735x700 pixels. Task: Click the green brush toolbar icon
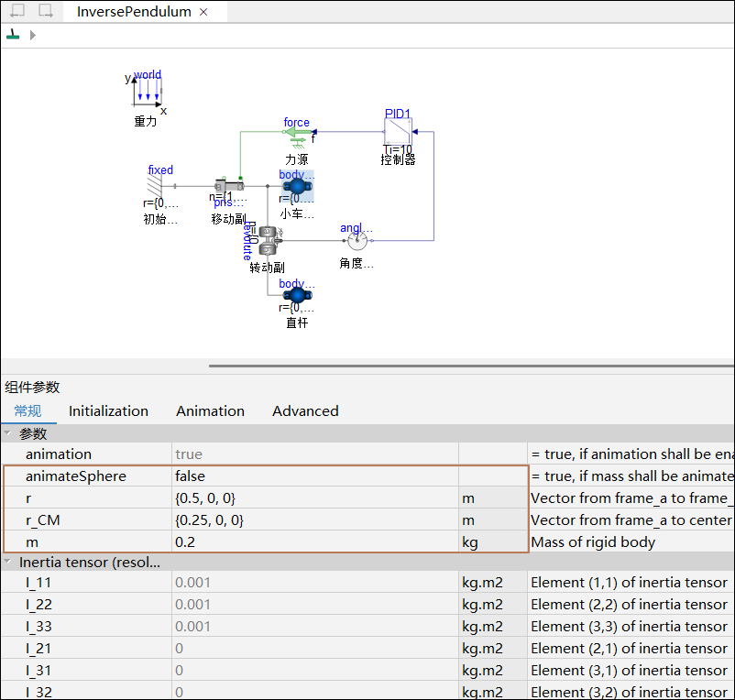click(13, 35)
